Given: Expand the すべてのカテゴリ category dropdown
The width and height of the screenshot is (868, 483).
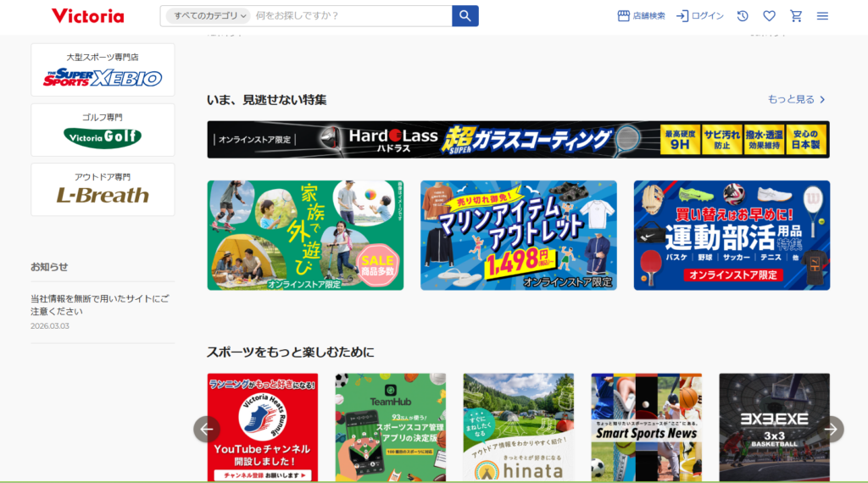Looking at the screenshot, I should (209, 16).
